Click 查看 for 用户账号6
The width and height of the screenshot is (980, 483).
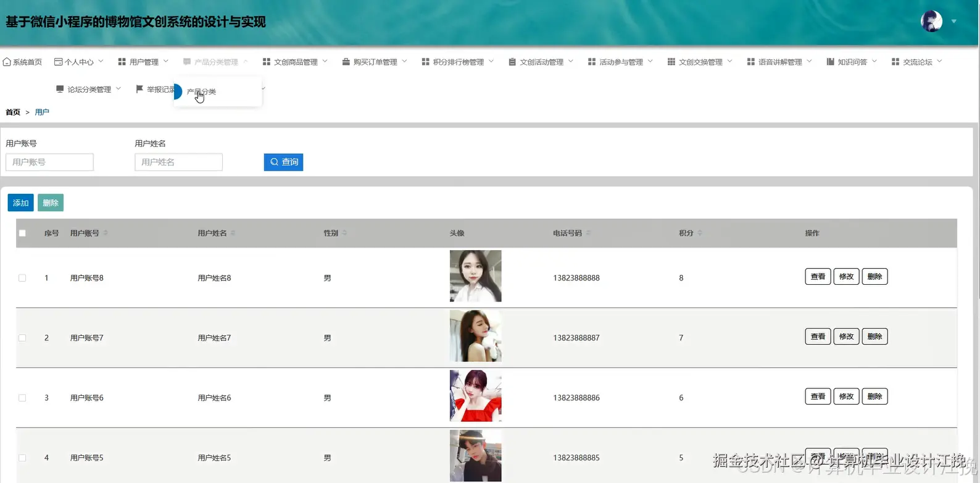(x=818, y=397)
